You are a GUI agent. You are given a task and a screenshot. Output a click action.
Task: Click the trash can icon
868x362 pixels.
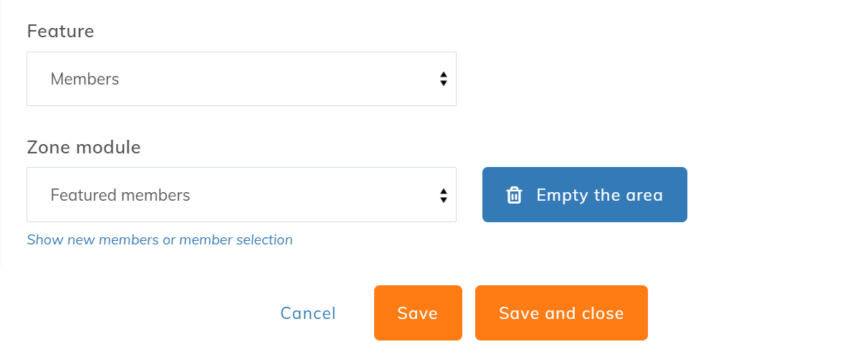(514, 195)
